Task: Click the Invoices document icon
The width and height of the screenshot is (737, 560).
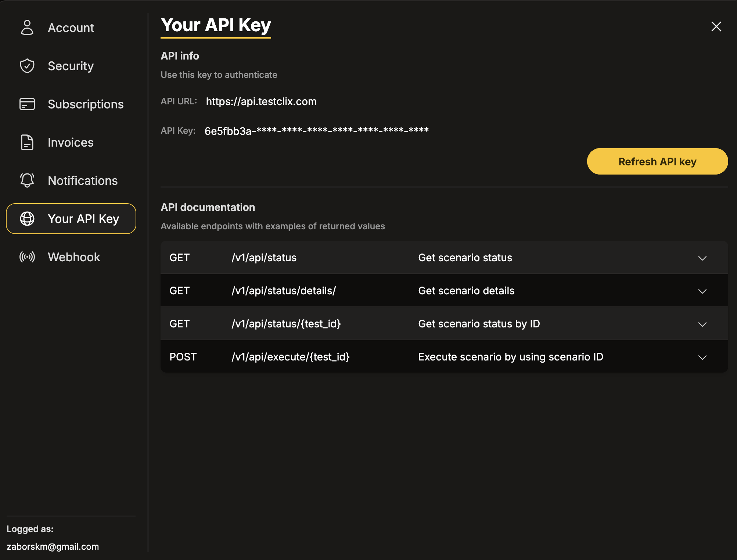Action: [x=27, y=142]
